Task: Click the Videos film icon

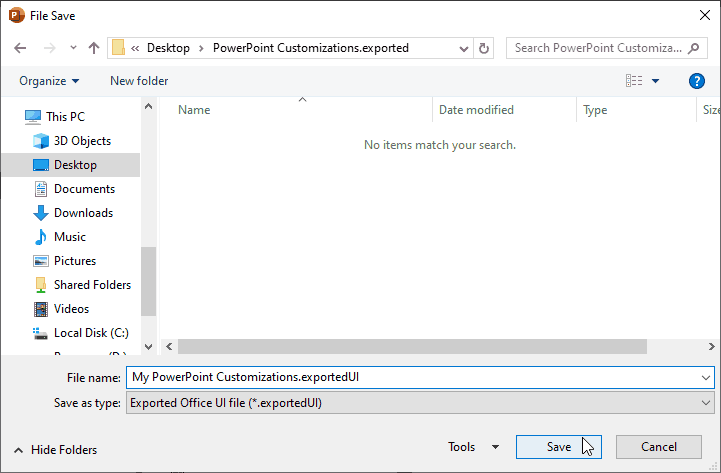Action: point(41,309)
